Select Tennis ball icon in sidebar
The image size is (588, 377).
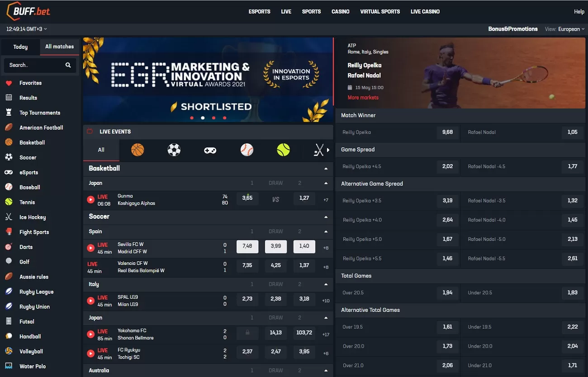[x=9, y=202]
